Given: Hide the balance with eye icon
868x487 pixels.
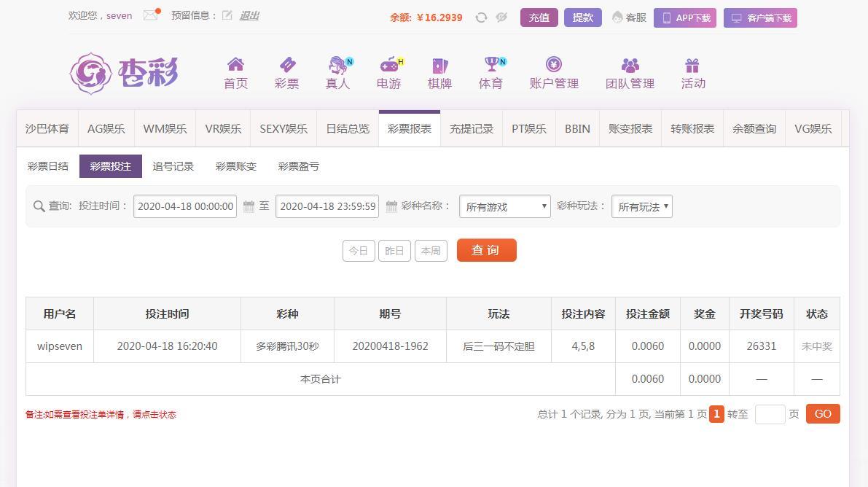Looking at the screenshot, I should click(x=501, y=17).
